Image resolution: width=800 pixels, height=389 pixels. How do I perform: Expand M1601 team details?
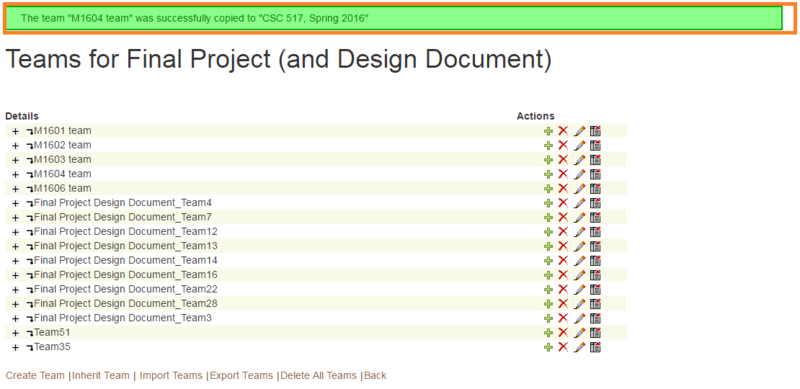15,132
